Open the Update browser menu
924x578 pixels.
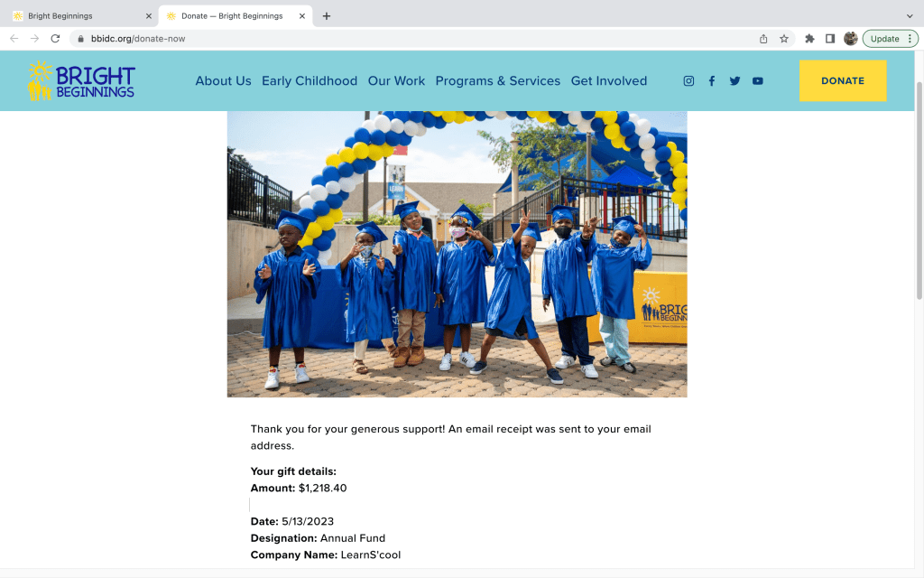click(890, 39)
